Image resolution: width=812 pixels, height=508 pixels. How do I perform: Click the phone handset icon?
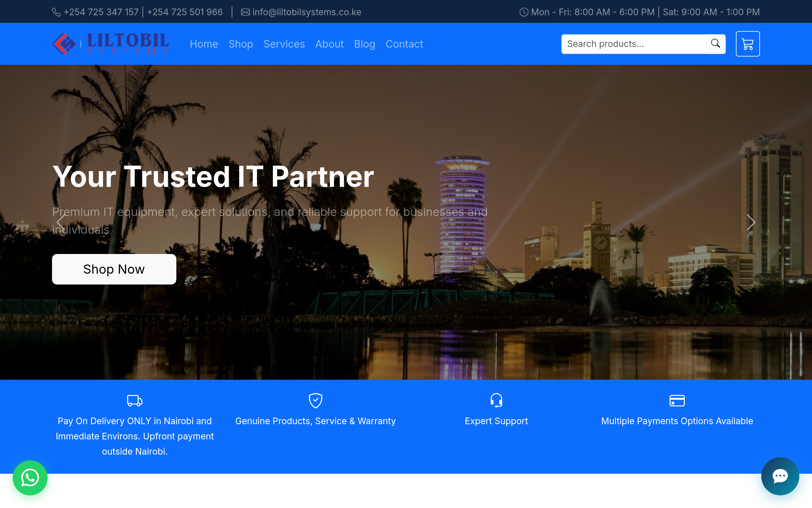click(x=56, y=12)
